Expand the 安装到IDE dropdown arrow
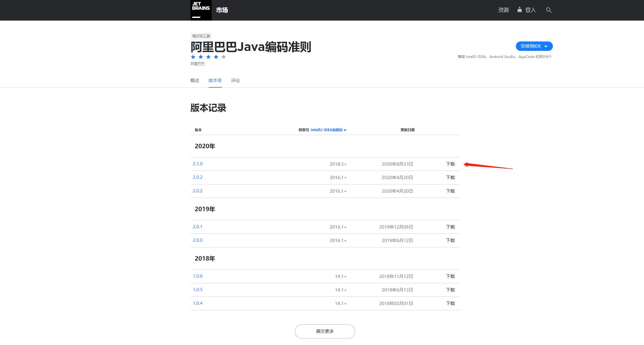644x345 pixels. tap(546, 46)
